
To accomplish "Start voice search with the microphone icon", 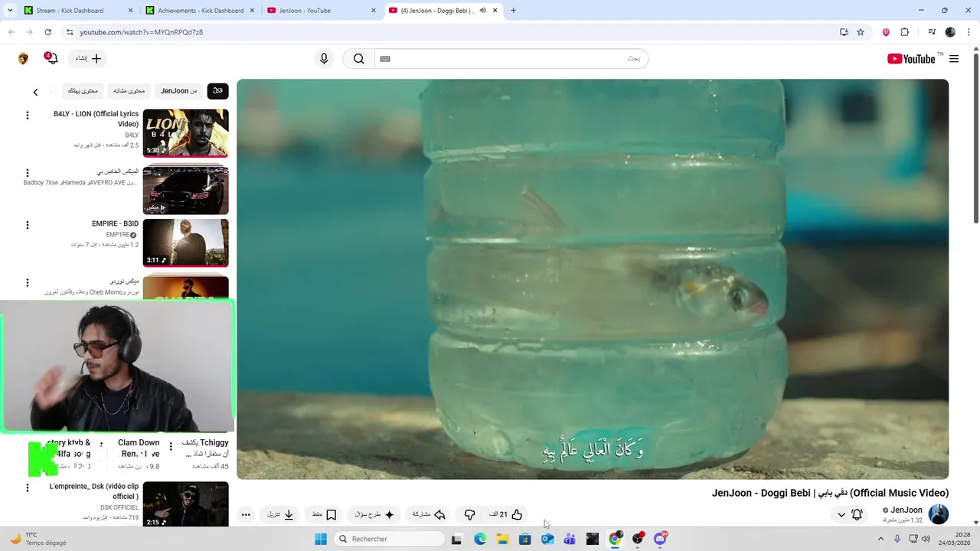I will 324,59.
